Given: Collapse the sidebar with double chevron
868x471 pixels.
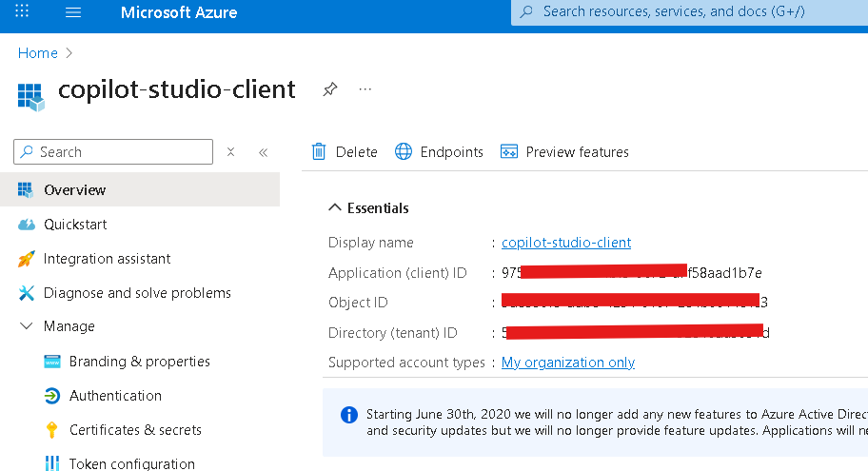Looking at the screenshot, I should pyautogui.click(x=264, y=152).
